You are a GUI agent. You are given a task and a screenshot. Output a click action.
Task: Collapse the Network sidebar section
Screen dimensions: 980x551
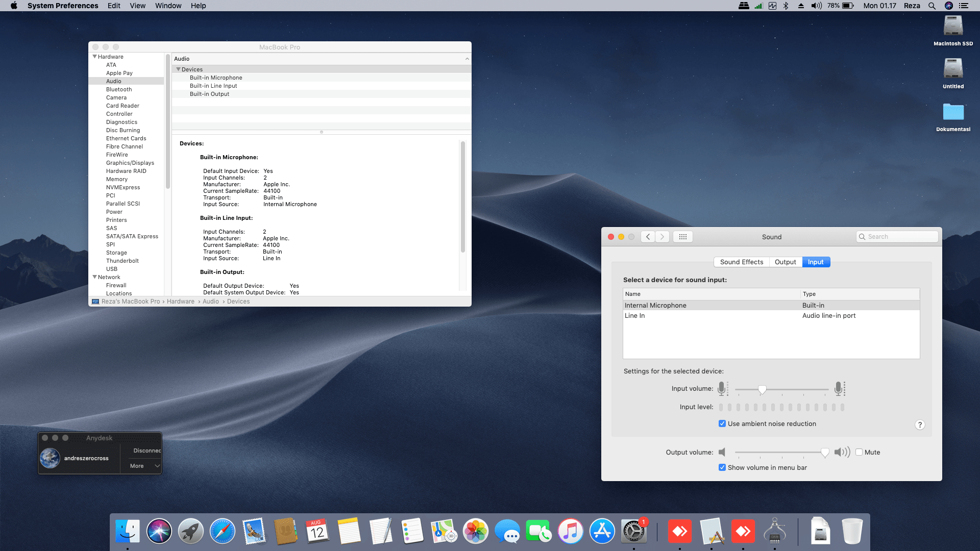coord(94,277)
